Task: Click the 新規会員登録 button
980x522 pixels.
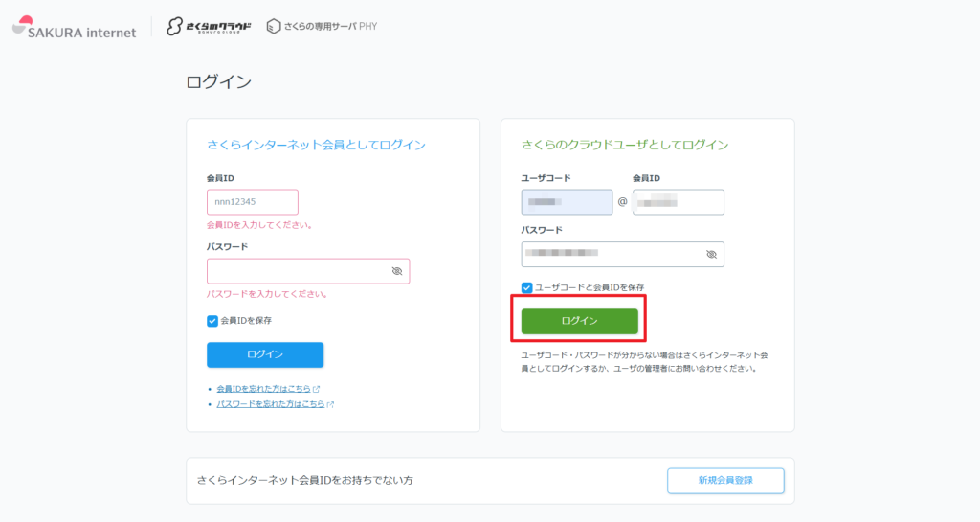Action: click(x=725, y=480)
